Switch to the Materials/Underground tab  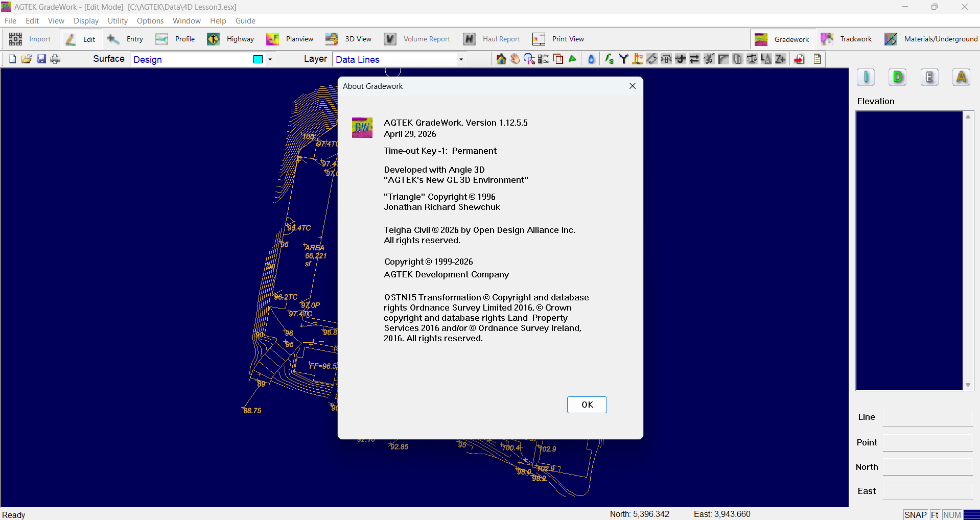click(931, 39)
